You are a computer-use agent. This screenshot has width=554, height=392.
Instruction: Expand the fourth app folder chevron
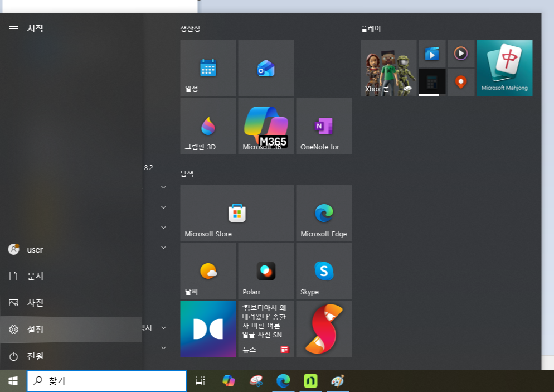coord(164,248)
